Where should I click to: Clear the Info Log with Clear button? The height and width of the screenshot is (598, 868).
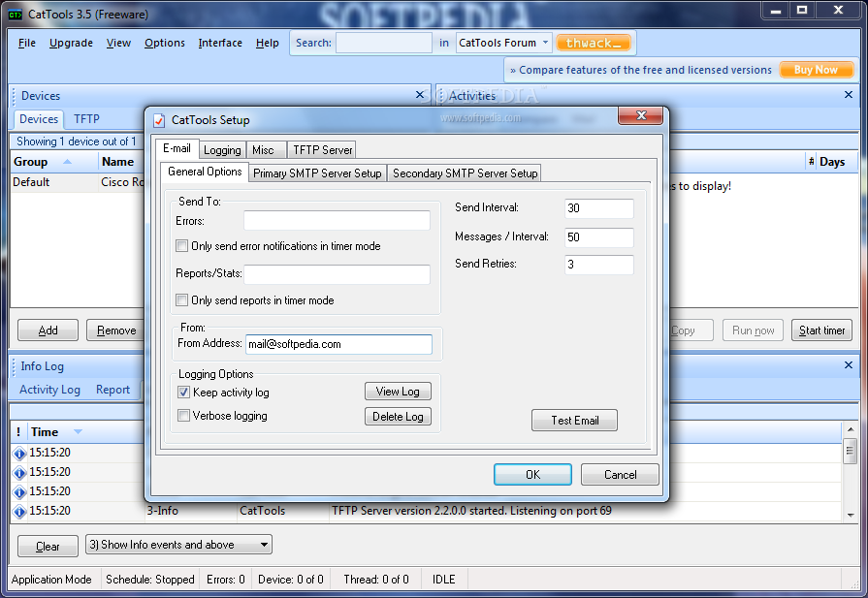(48, 546)
